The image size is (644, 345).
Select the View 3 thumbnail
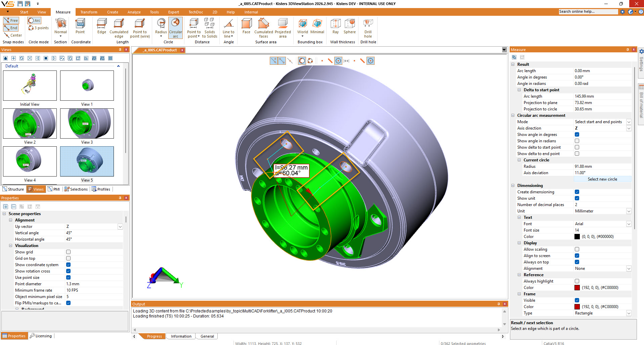point(87,124)
